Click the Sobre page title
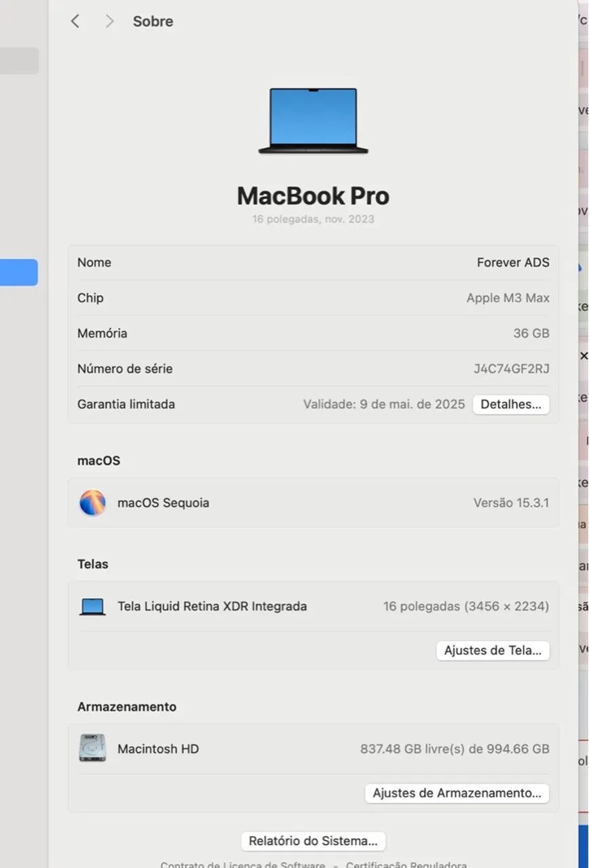 [153, 21]
